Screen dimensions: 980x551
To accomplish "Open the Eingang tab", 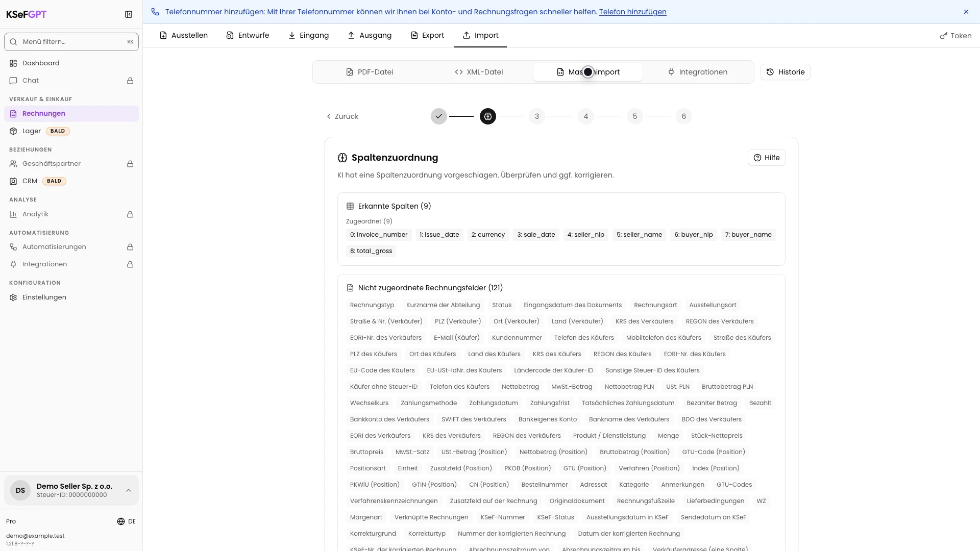I will pyautogui.click(x=308, y=35).
